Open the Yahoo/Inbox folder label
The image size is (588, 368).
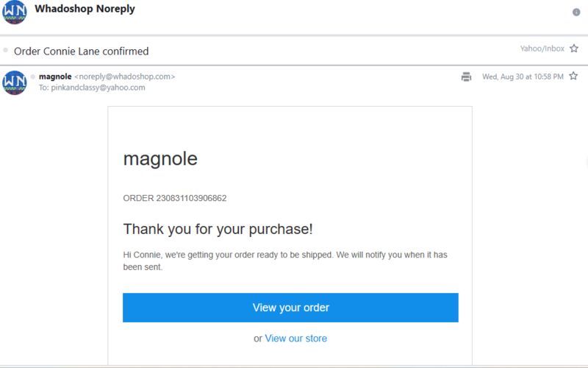[x=542, y=49]
